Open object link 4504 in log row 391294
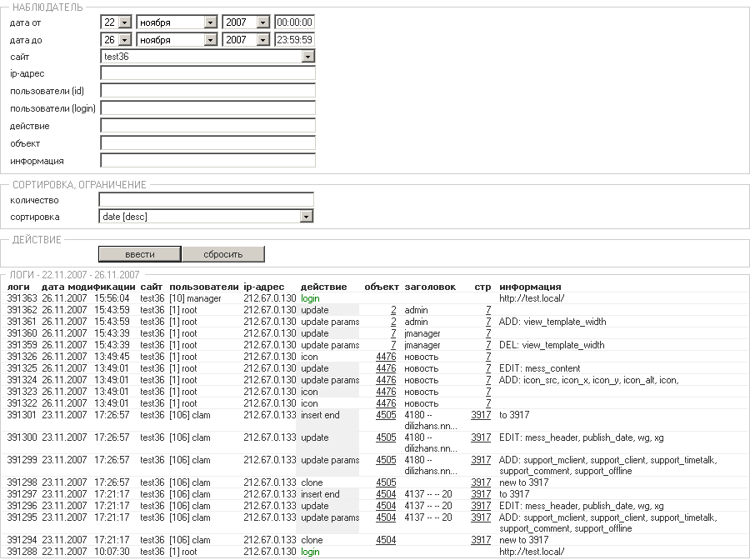The image size is (750, 560). [x=386, y=540]
